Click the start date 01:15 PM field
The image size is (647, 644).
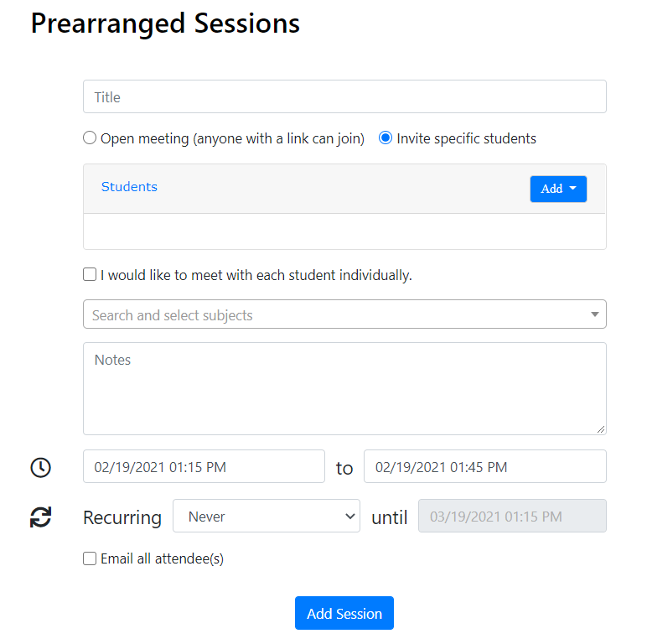pos(204,467)
